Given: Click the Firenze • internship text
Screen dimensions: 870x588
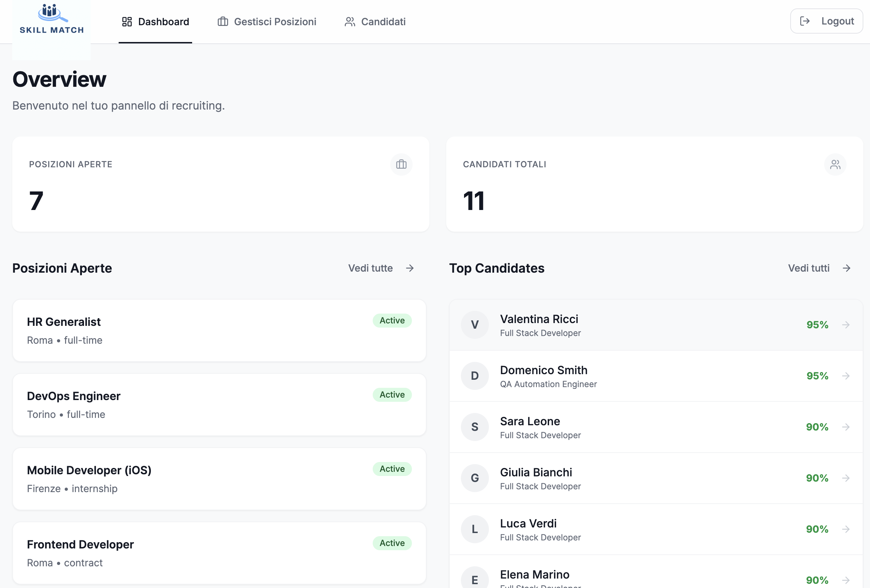Looking at the screenshot, I should pos(72,489).
